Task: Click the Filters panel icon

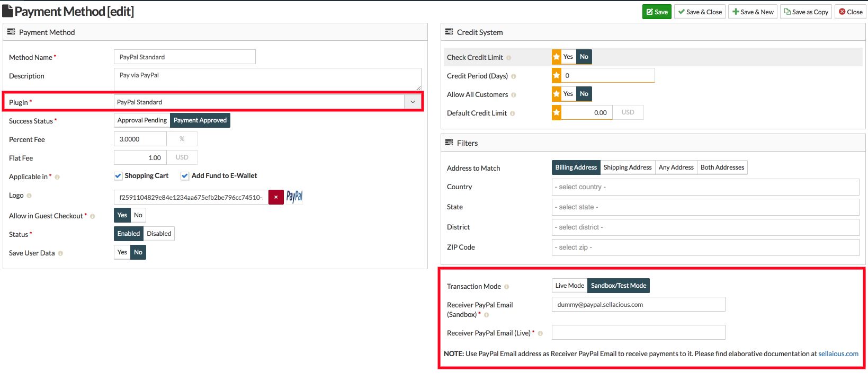Action: tap(449, 143)
